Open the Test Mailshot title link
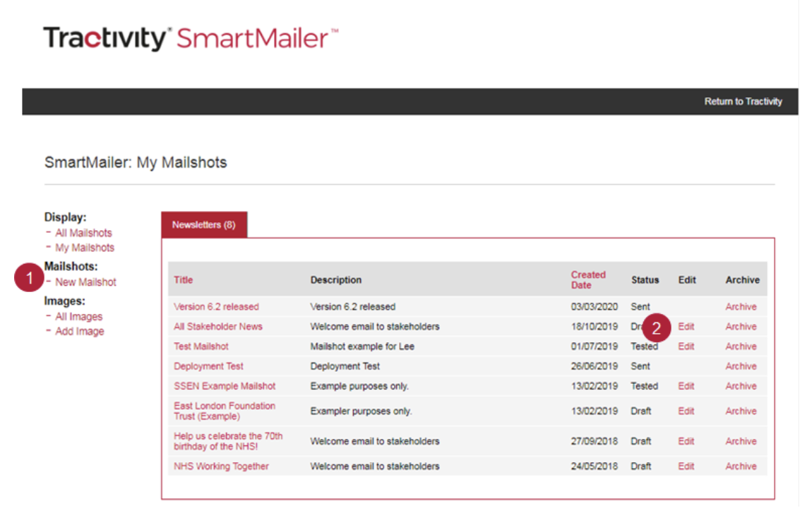 click(201, 346)
